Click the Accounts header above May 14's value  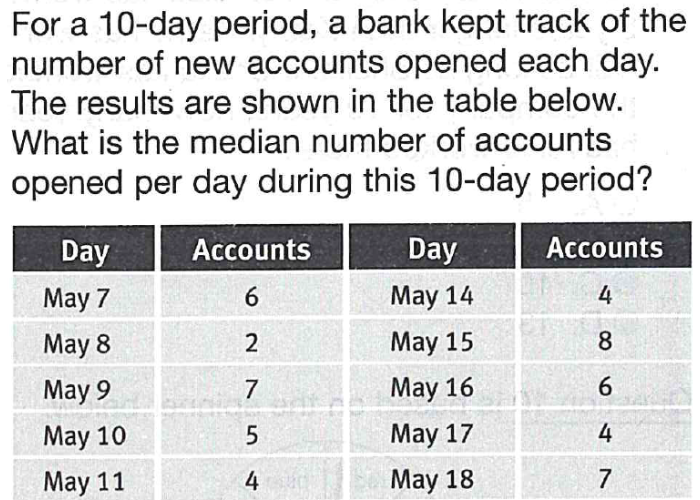click(604, 248)
